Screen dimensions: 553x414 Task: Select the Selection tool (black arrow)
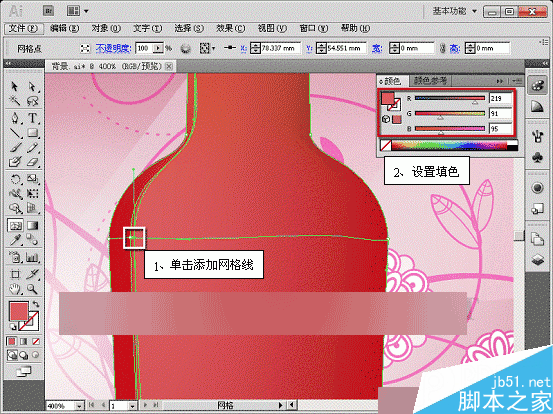pyautogui.click(x=14, y=86)
